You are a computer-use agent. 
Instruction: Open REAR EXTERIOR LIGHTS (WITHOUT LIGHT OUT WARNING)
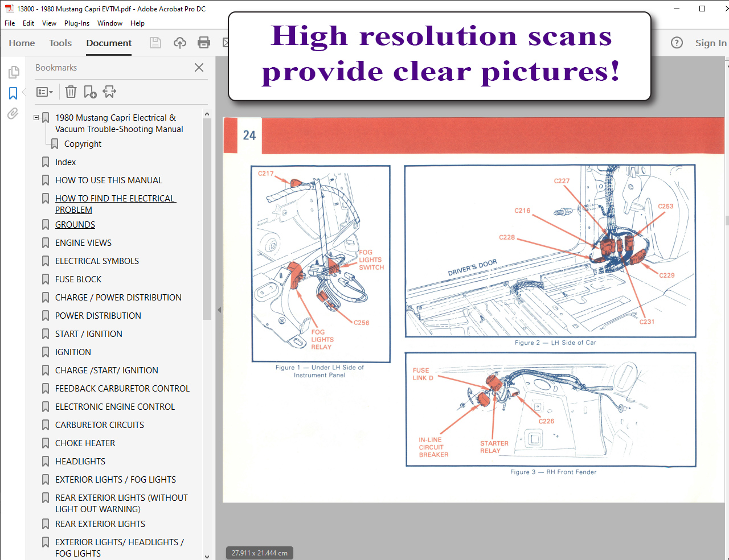121,503
